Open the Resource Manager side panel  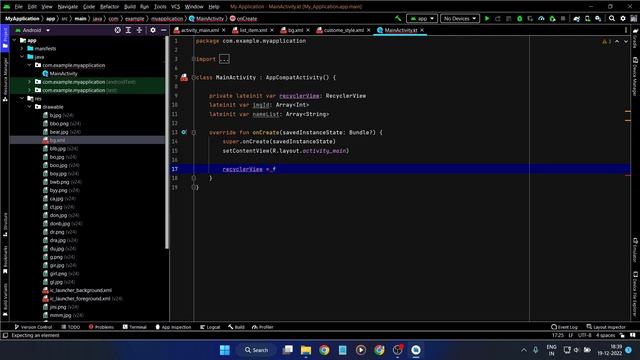point(5,80)
